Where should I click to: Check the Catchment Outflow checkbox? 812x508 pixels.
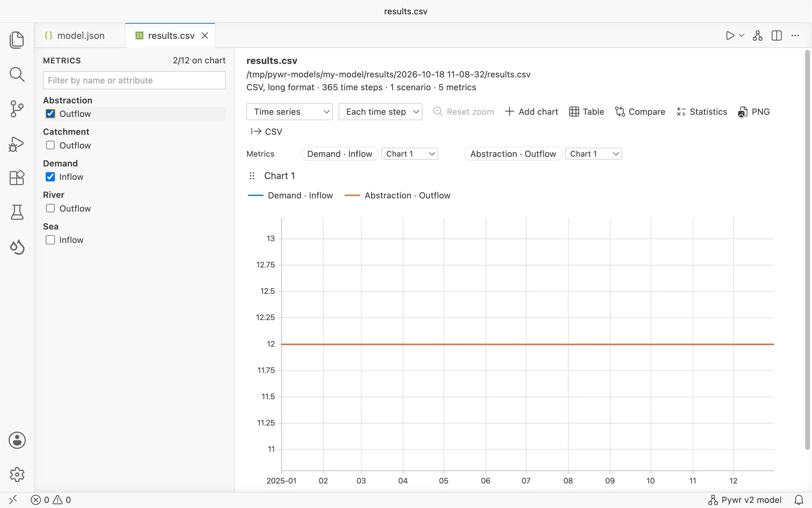pyautogui.click(x=50, y=145)
